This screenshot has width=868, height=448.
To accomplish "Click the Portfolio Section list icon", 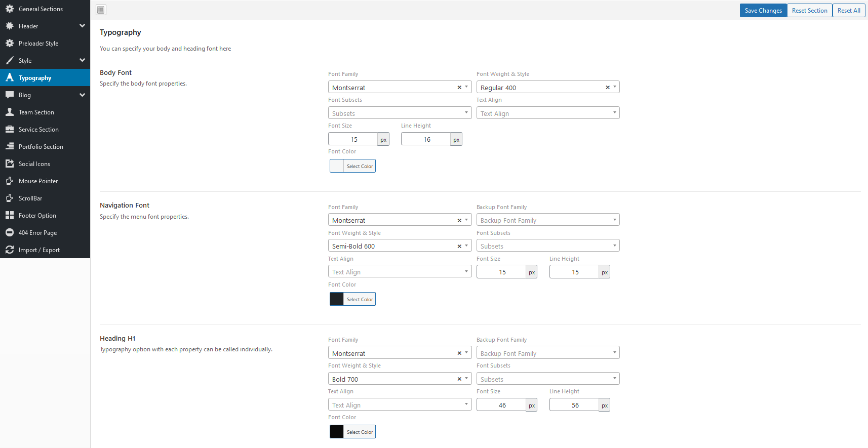I will [x=10, y=146].
